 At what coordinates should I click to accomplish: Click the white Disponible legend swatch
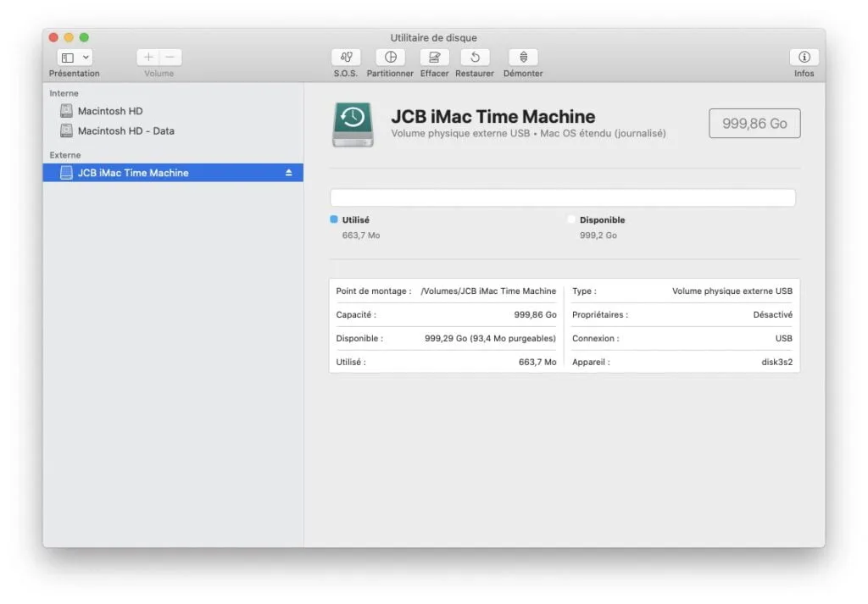(571, 219)
